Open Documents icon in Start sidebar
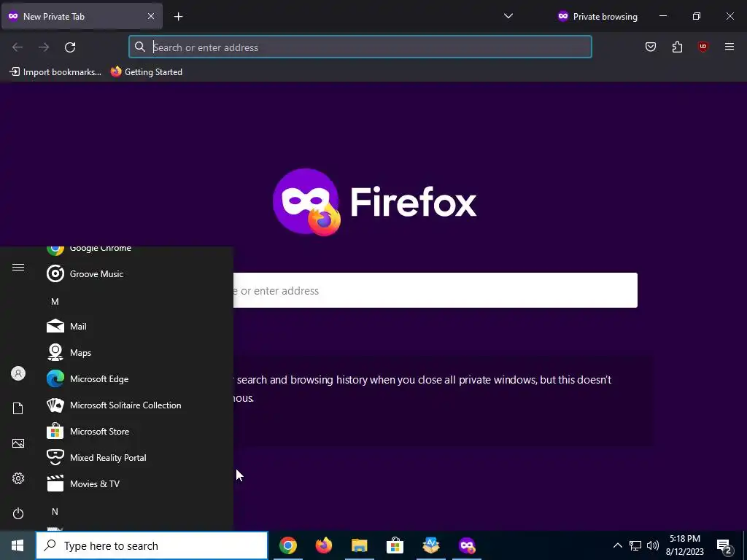 tap(18, 408)
